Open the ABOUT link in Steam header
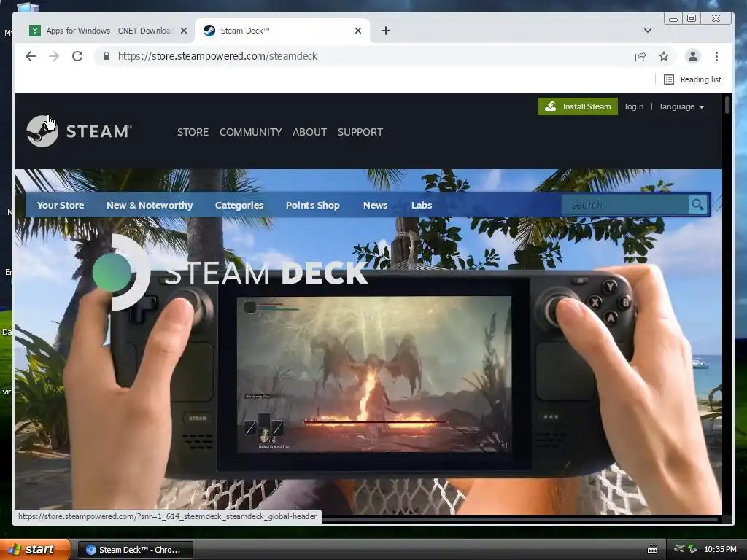This screenshot has width=747, height=560. (309, 132)
